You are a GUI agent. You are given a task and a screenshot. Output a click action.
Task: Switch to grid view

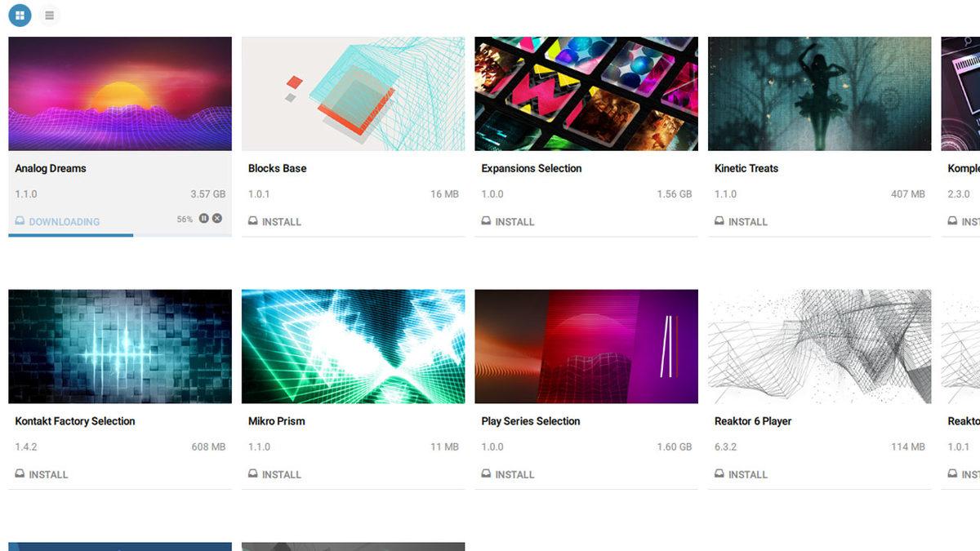click(20, 15)
